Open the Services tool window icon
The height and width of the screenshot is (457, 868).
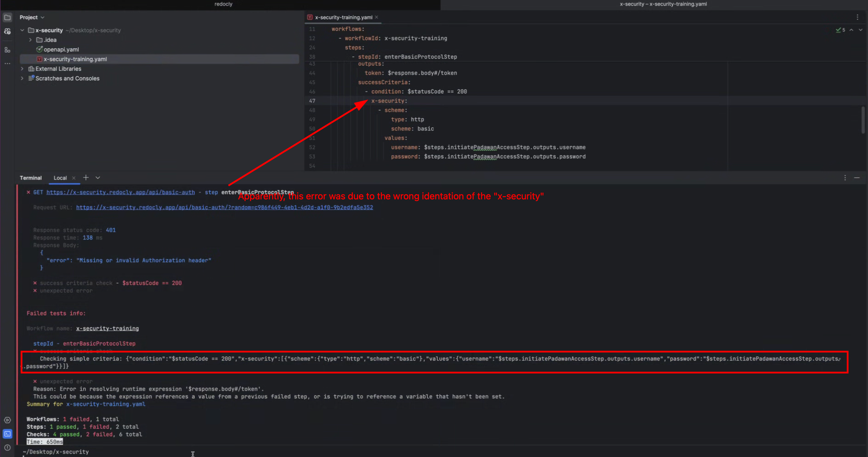7,420
